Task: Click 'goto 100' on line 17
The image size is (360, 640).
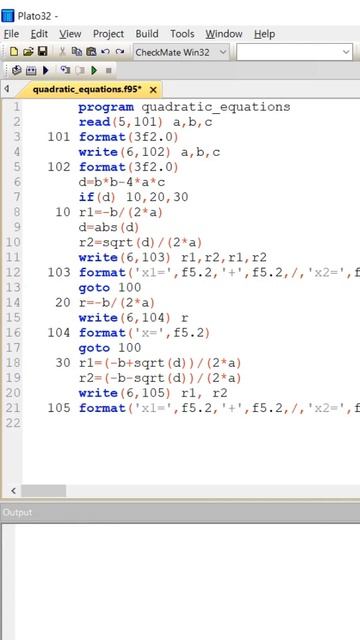Action: 109,348
